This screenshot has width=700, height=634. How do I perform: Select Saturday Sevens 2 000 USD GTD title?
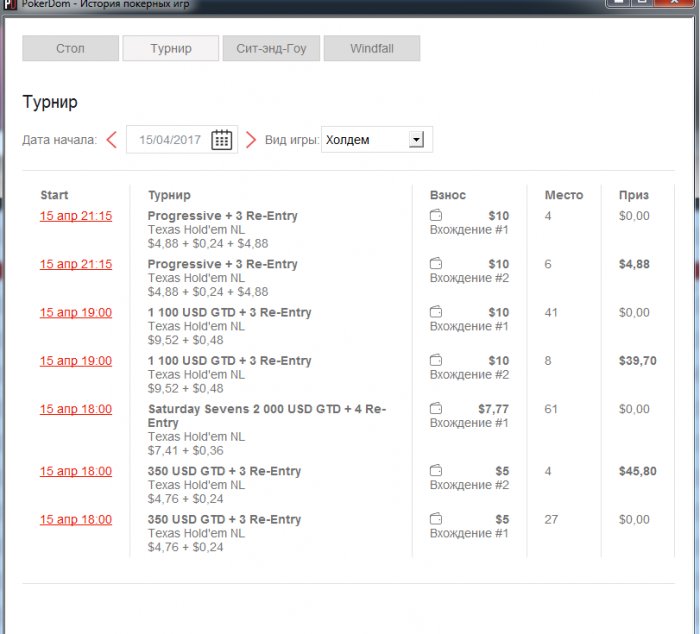pos(267,416)
